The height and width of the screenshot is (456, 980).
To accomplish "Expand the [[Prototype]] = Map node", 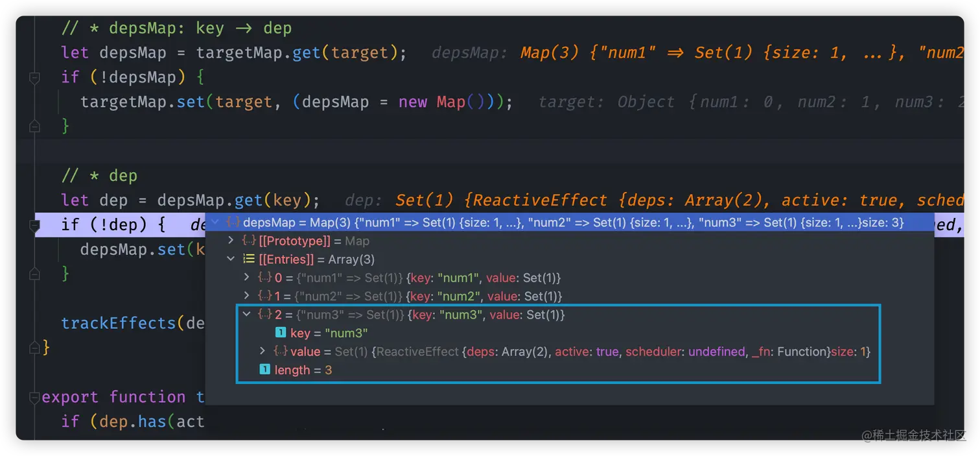I will tap(231, 241).
